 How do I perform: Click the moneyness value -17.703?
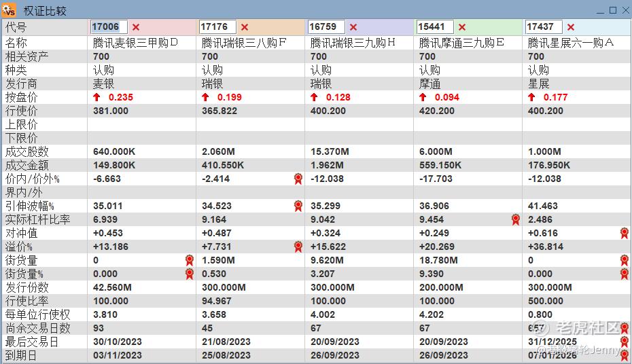[x=436, y=179]
